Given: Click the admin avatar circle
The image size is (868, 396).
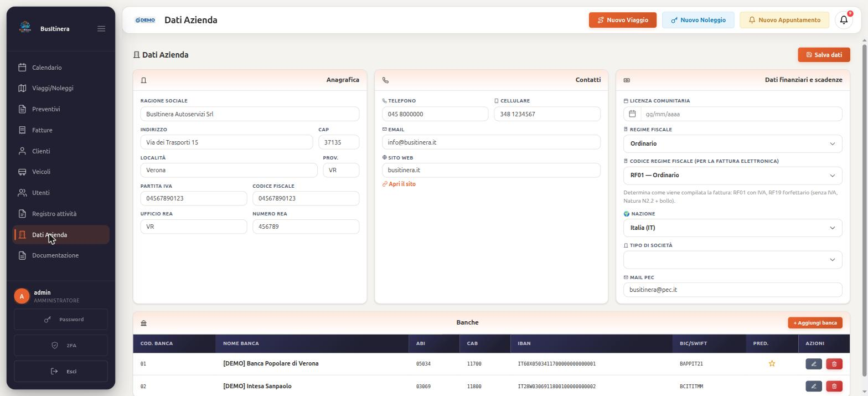Looking at the screenshot, I should 22,296.
